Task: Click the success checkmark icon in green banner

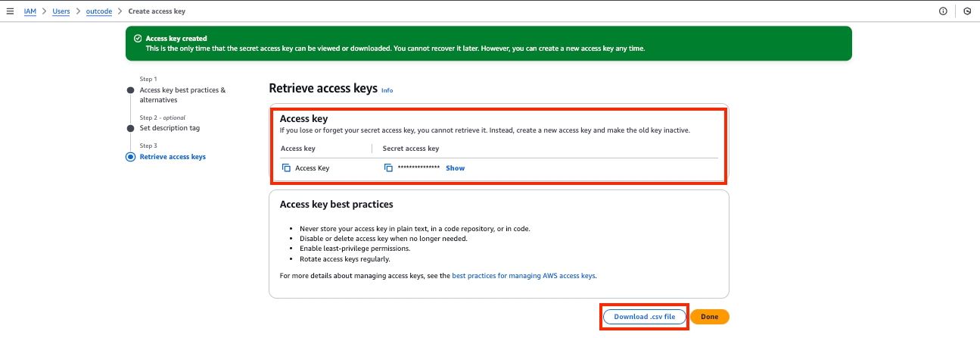Action: point(137,39)
